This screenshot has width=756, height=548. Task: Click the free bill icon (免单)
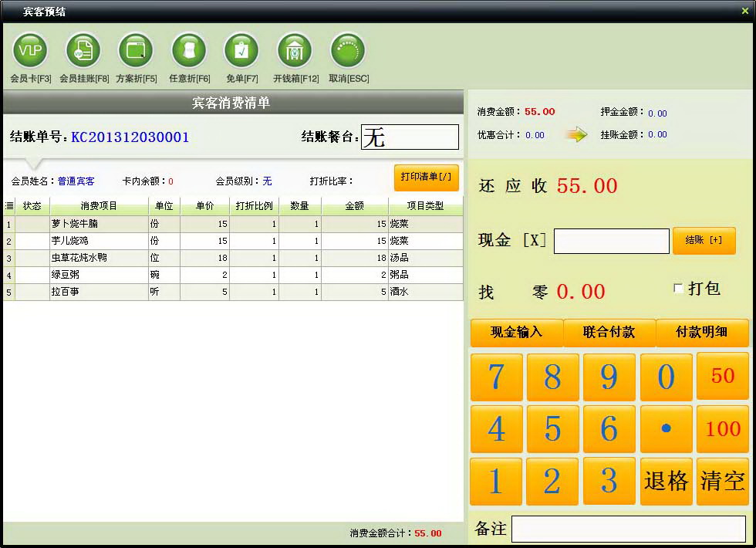click(241, 51)
